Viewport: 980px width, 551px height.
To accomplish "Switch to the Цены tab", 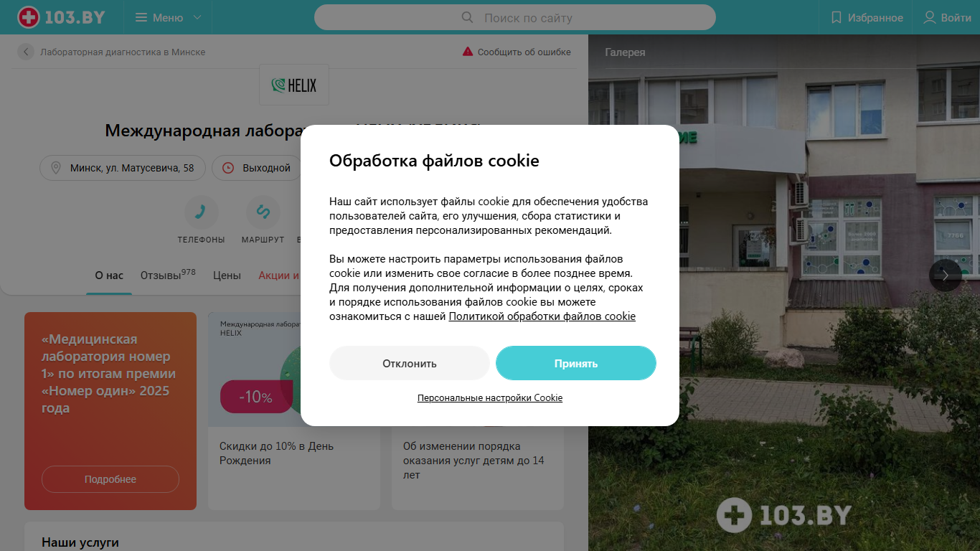I will [x=227, y=275].
